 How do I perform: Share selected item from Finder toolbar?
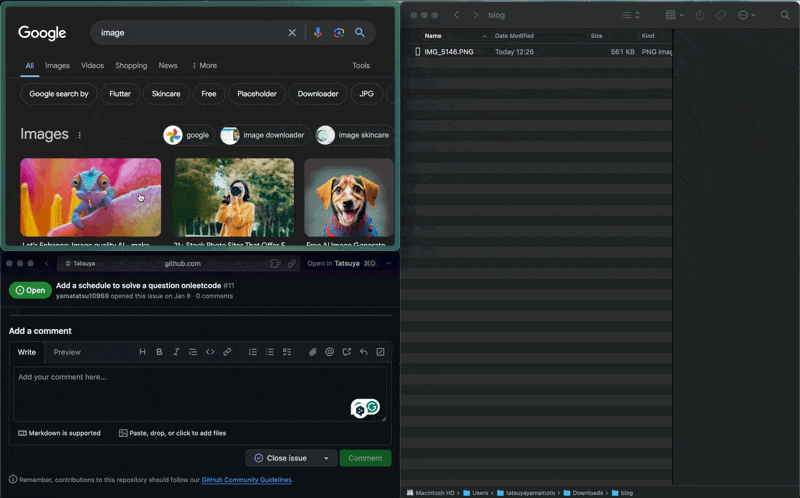tap(700, 15)
